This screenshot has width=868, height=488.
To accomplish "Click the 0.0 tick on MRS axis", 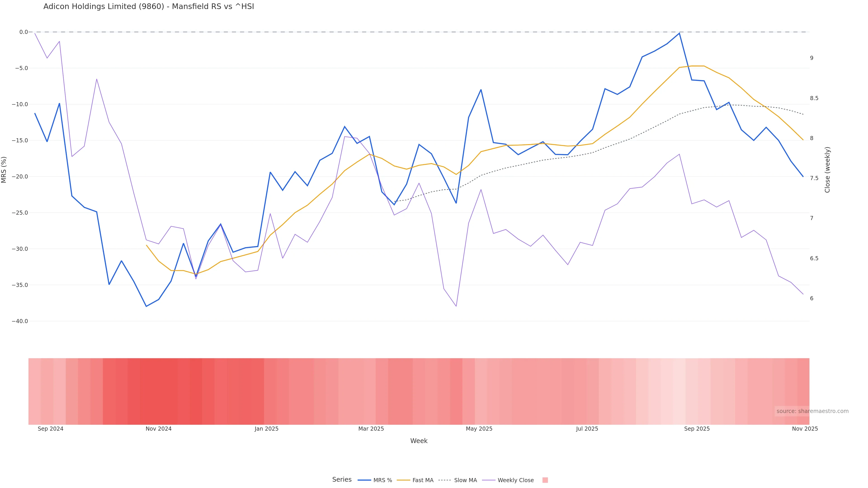I will (24, 32).
